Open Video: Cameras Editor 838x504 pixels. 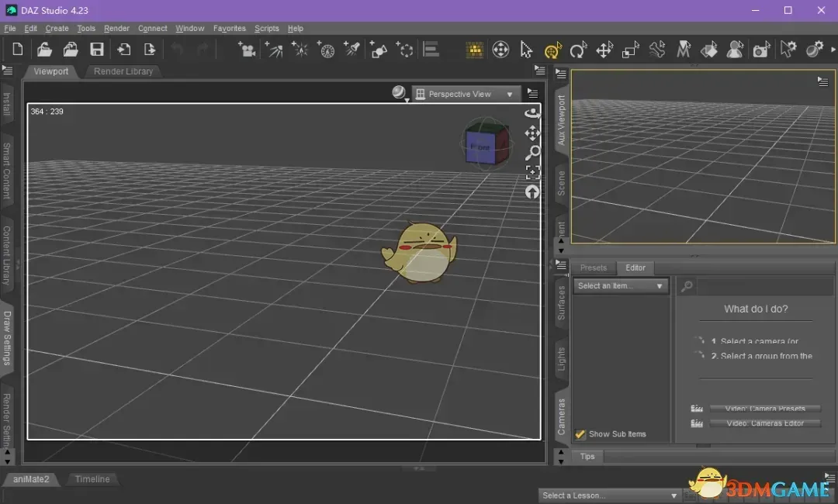coord(766,423)
